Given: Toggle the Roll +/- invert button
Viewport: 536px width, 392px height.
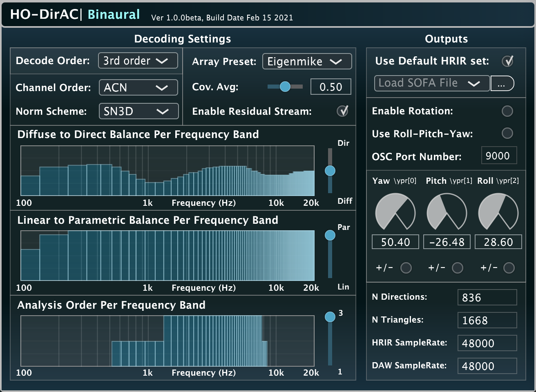Looking at the screenshot, I should tap(509, 268).
